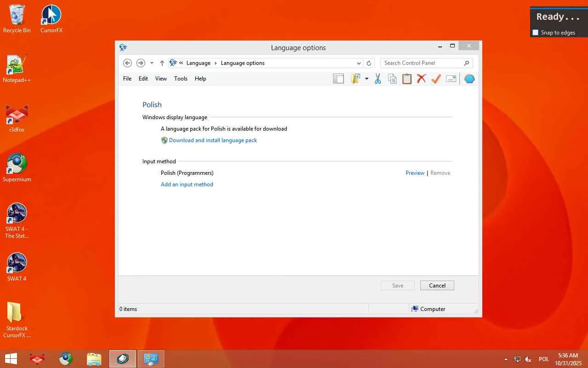Show hidden tray icons arrow
This screenshot has height=368, width=588.
point(506,359)
